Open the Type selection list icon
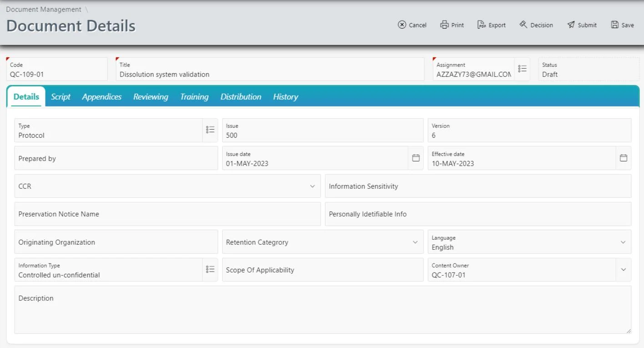 [210, 130]
